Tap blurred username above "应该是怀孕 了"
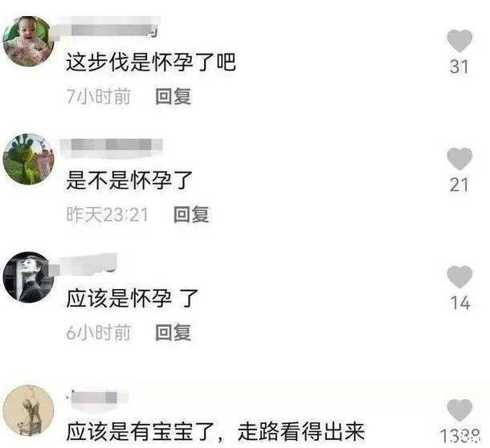This screenshot has width=490, height=448. (x=88, y=265)
